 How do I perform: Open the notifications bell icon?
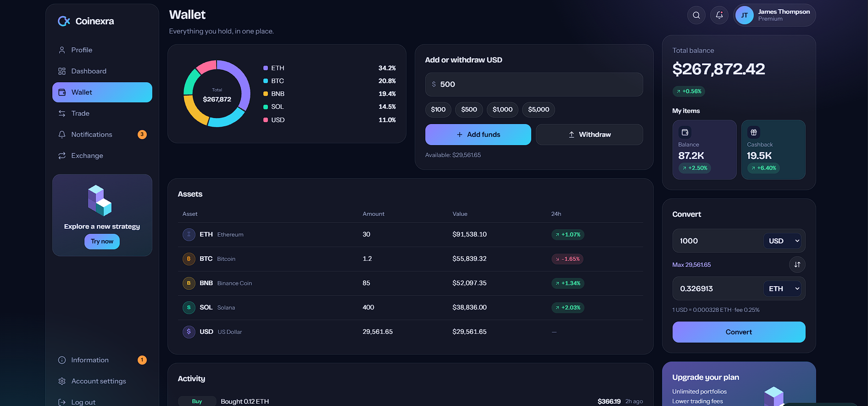pos(719,15)
